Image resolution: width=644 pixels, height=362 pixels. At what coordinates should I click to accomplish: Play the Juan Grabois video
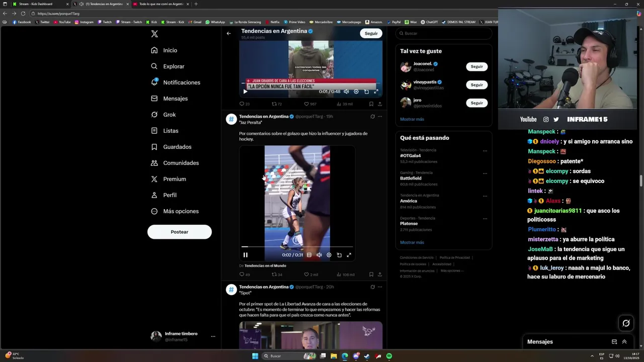coord(245,92)
